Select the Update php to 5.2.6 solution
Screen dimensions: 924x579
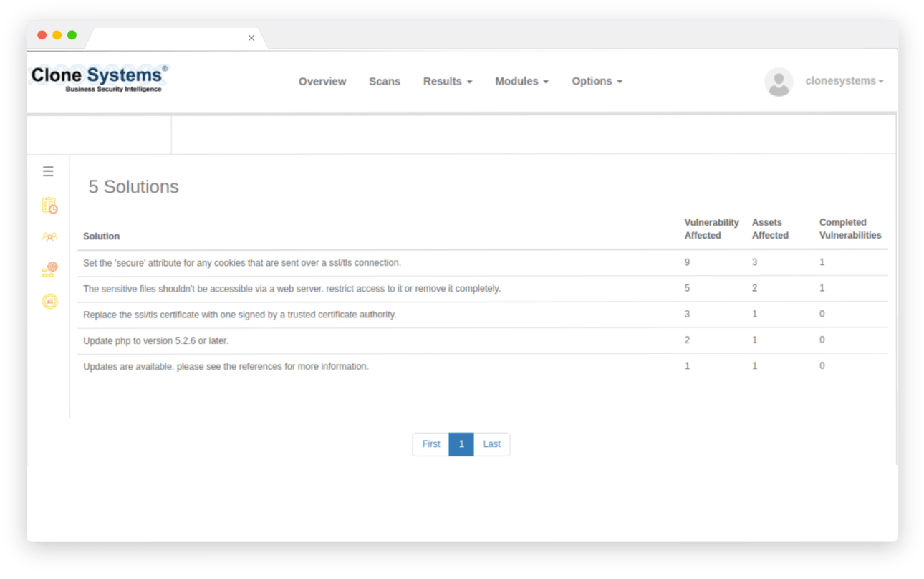pyautogui.click(x=483, y=341)
